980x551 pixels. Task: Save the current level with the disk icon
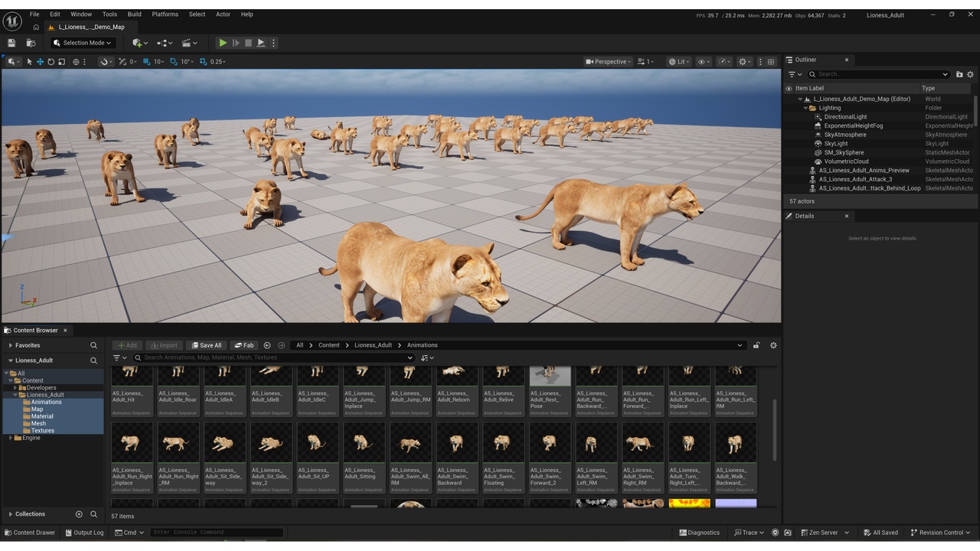pyautogui.click(x=11, y=43)
